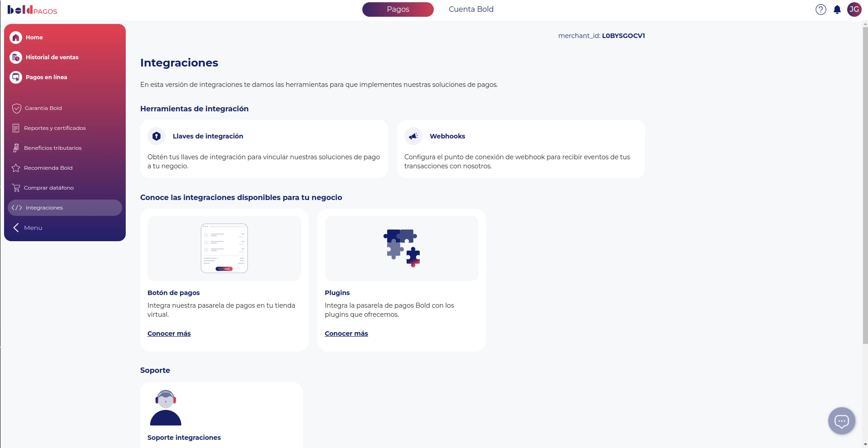Click the support agent headset illustration

coord(166,408)
